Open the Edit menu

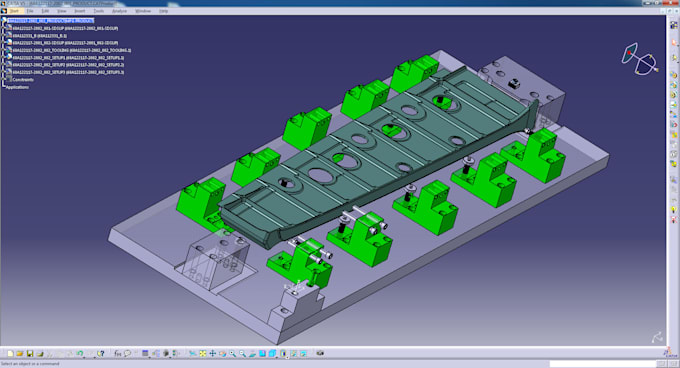click(x=46, y=11)
